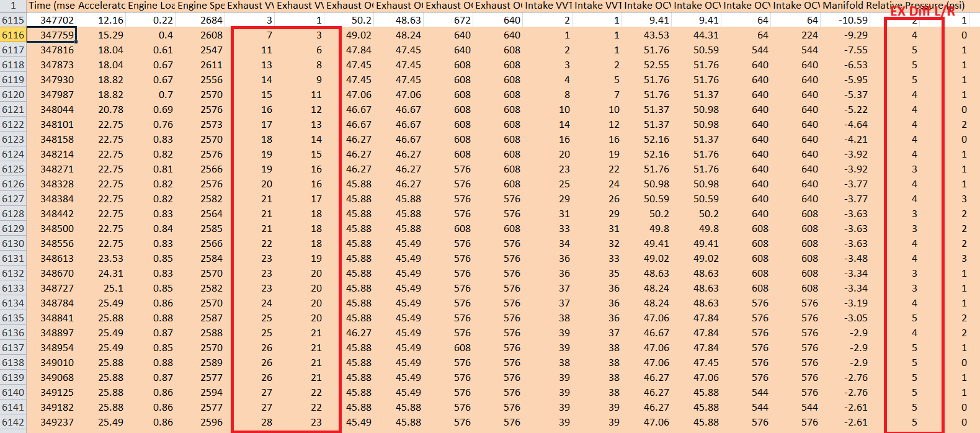The height and width of the screenshot is (433, 980).
Task: Select row header 6116
Action: [x=13, y=35]
